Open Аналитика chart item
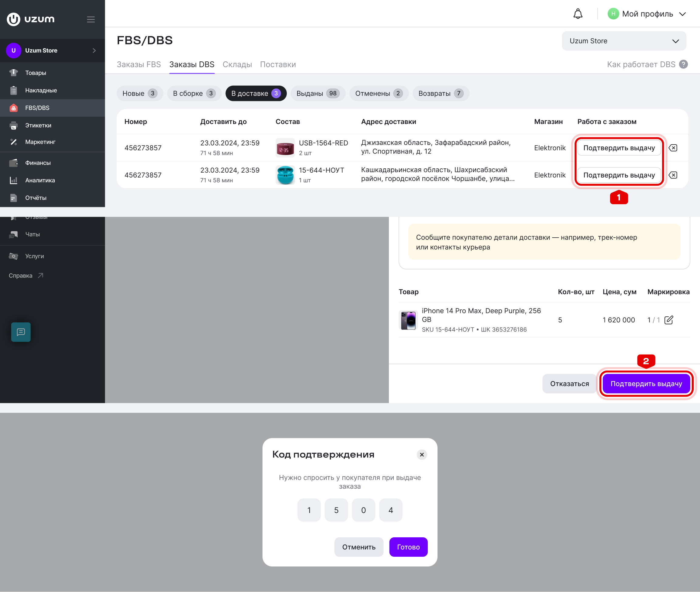 click(52, 180)
